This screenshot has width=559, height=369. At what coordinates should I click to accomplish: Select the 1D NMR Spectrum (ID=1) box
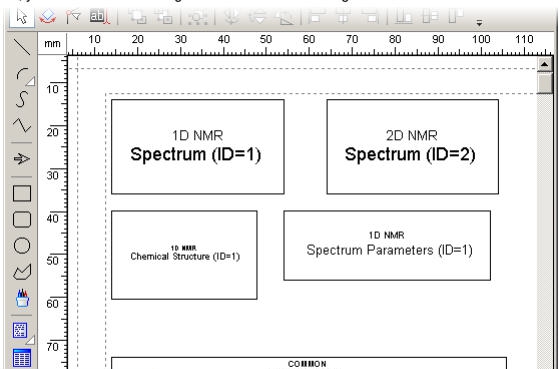coord(198,147)
